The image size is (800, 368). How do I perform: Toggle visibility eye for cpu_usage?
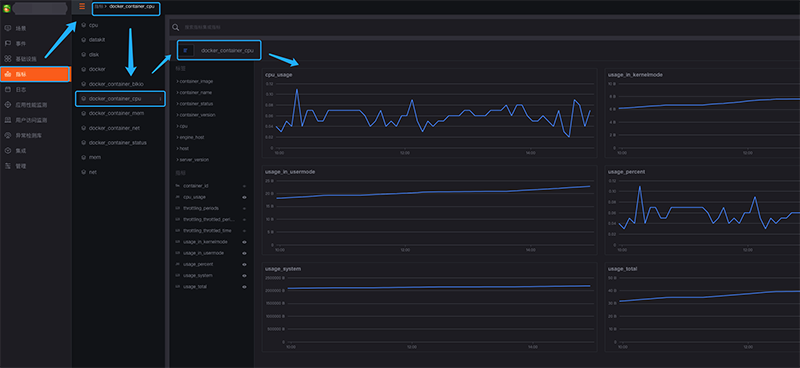[244, 197]
